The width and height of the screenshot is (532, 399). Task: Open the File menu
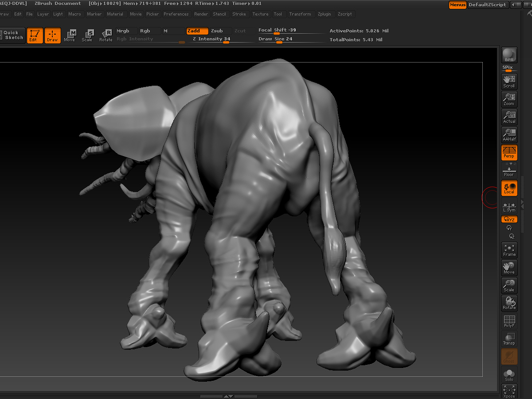pos(29,14)
